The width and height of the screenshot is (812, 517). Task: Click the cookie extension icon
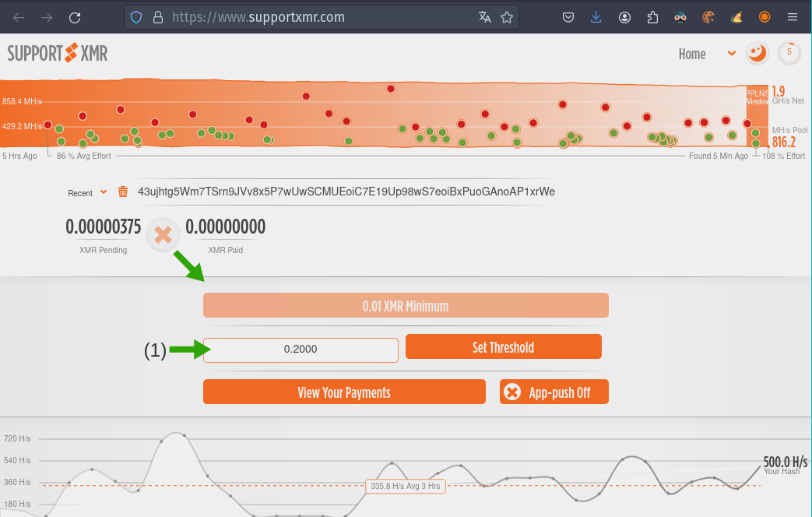pos(708,18)
